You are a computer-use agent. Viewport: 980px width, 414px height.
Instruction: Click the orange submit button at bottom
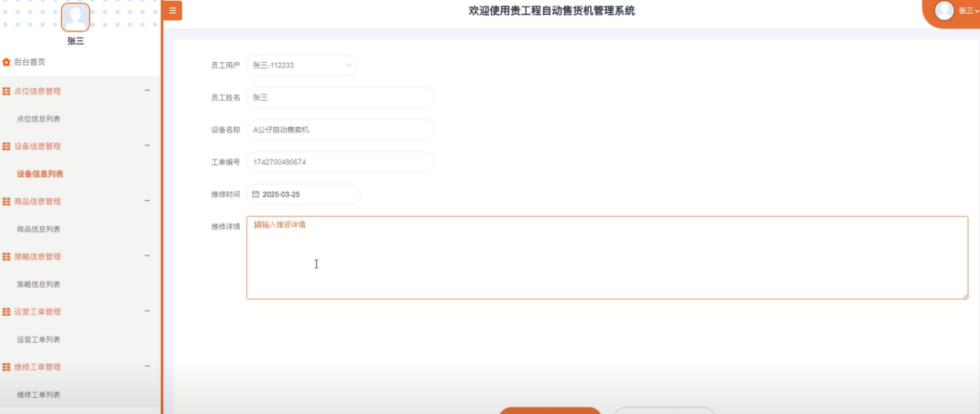550,411
